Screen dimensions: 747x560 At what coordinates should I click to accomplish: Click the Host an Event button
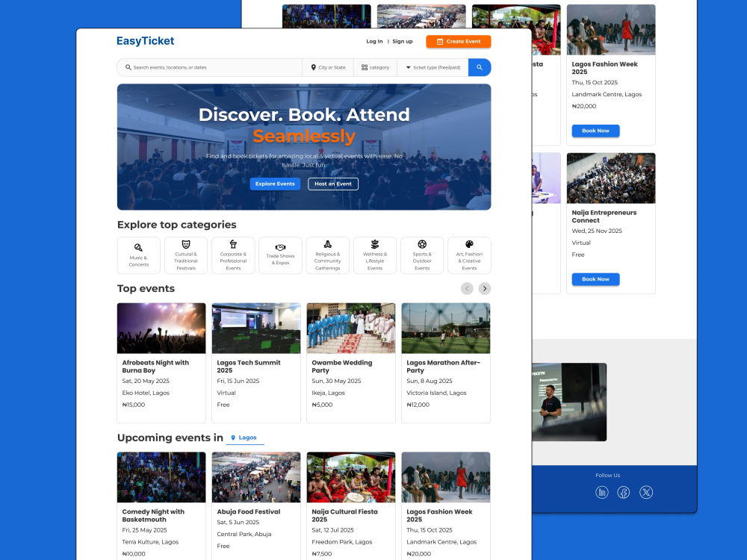[x=333, y=184]
